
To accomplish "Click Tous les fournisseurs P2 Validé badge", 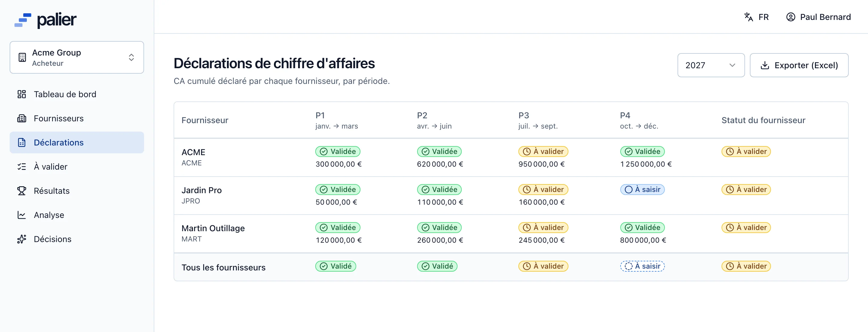I will 437,266.
